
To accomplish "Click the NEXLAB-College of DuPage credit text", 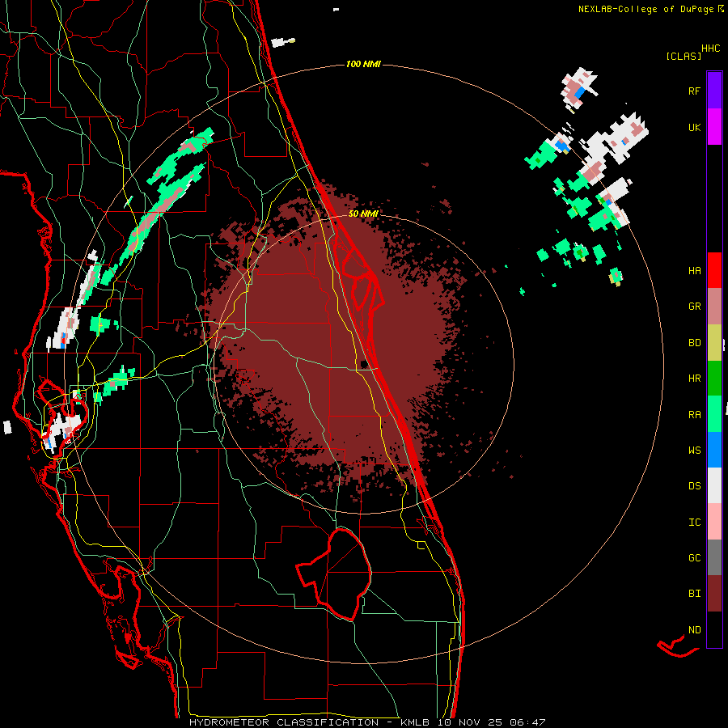I will [x=646, y=9].
